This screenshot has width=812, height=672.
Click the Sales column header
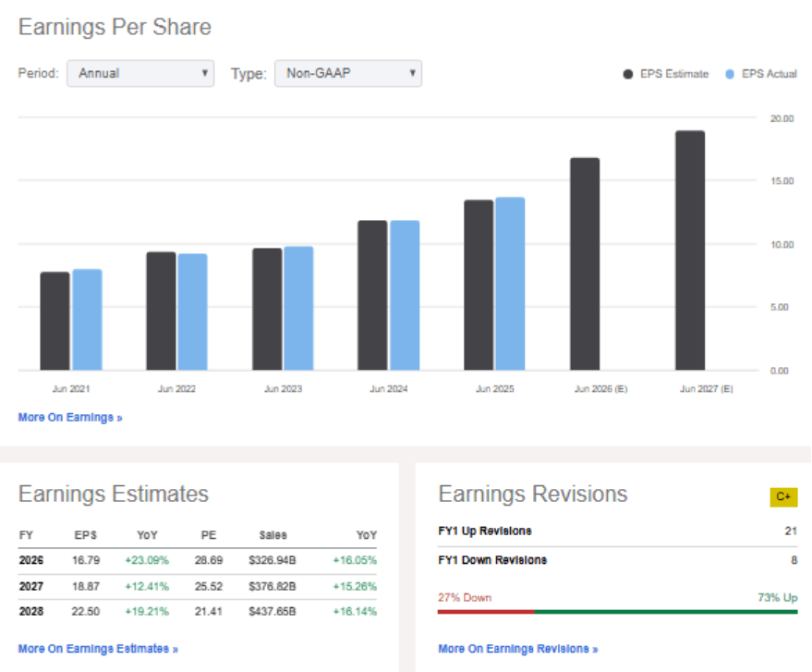coord(273,535)
